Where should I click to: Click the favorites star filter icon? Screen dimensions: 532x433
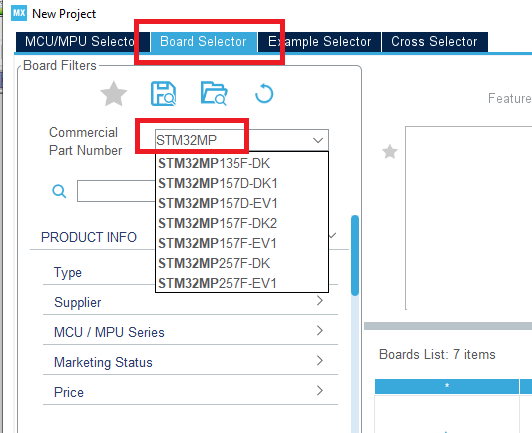[114, 94]
